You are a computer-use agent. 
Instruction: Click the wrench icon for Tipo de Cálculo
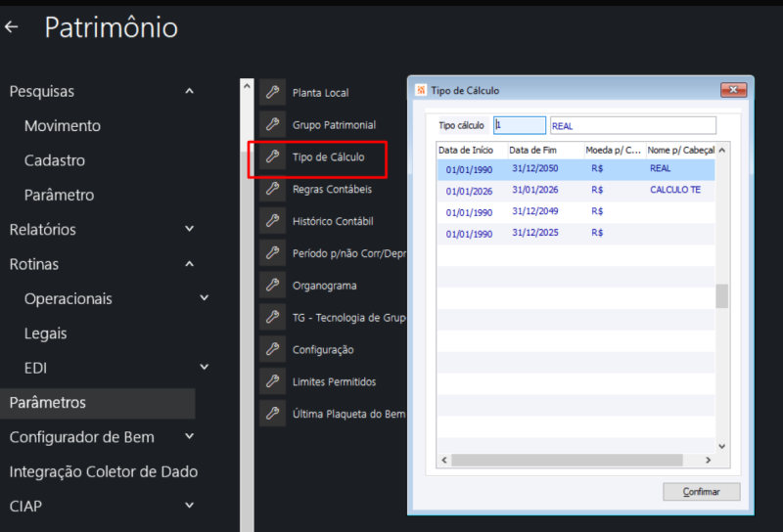click(x=273, y=156)
